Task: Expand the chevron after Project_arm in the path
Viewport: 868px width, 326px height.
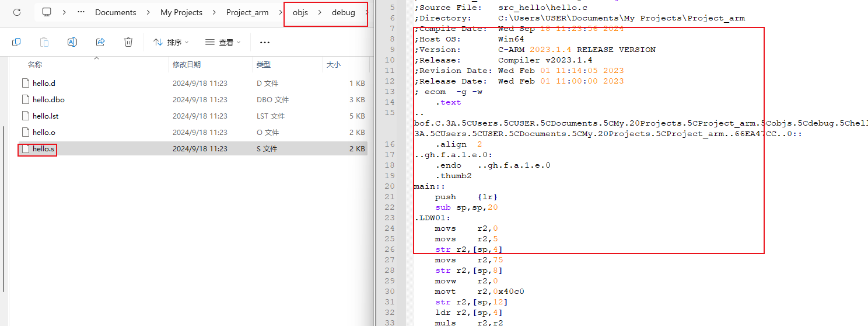Action: pyautogui.click(x=281, y=12)
